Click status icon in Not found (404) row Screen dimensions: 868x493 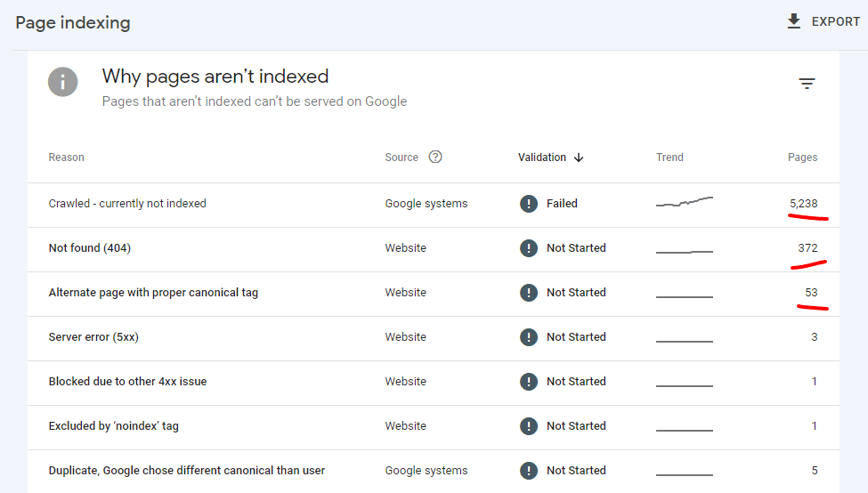(x=529, y=248)
